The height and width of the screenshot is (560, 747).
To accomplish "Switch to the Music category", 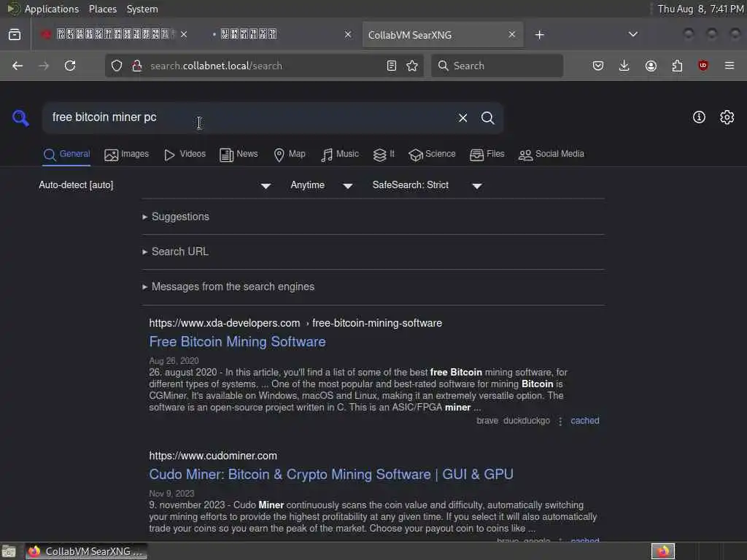I will coord(340,155).
